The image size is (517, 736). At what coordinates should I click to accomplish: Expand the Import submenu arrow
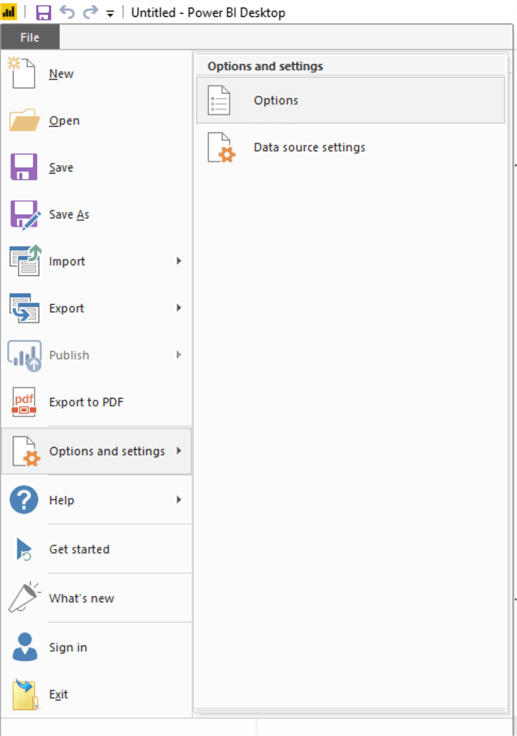(179, 261)
